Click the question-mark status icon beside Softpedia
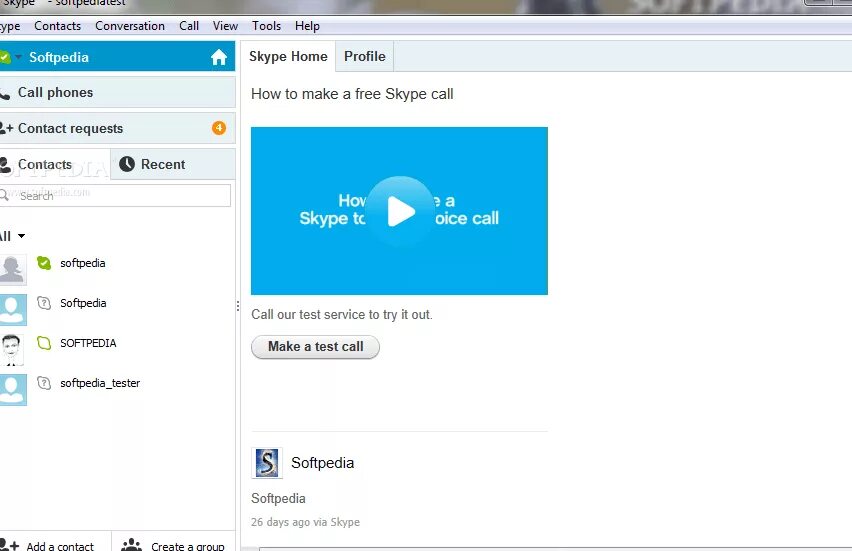852x551 pixels. (x=44, y=303)
